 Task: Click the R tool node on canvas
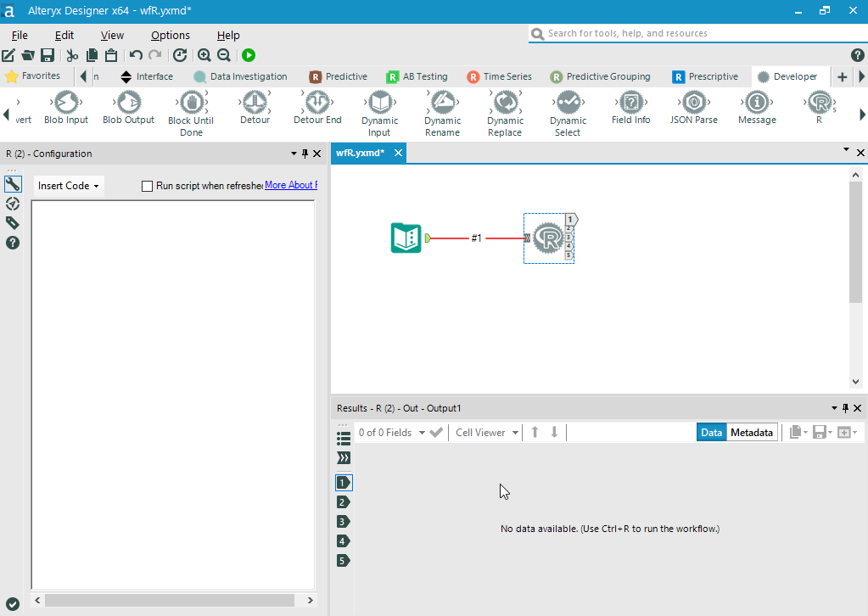coord(548,238)
